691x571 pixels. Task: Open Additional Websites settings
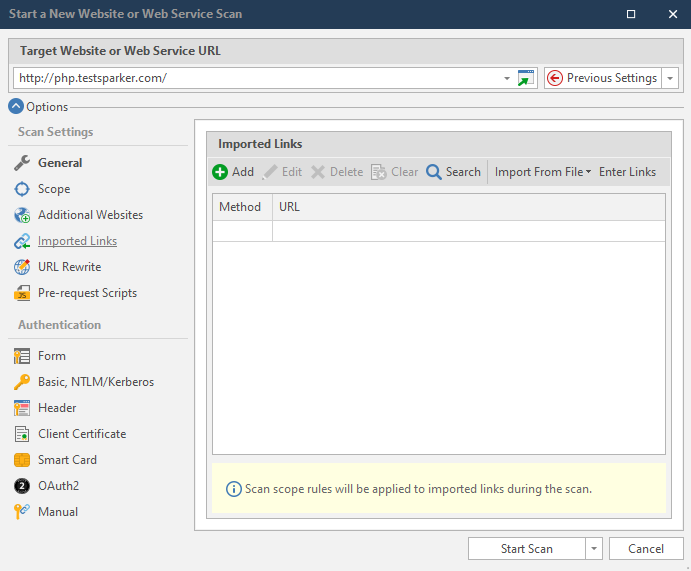[x=90, y=215]
